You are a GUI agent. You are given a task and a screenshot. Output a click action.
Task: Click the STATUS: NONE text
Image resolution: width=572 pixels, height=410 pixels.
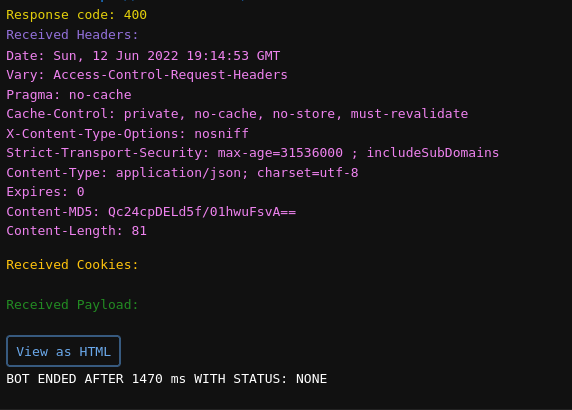coord(280,379)
